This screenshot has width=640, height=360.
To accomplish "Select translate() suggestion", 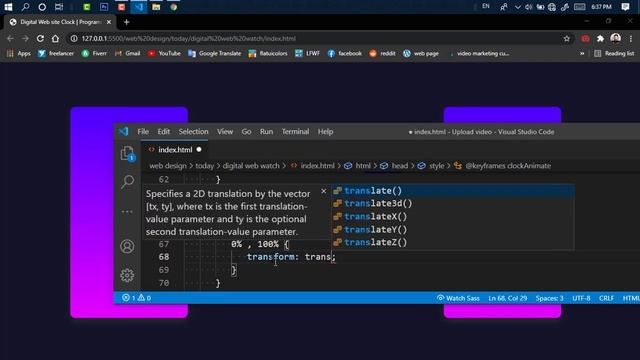I will coord(452,191).
